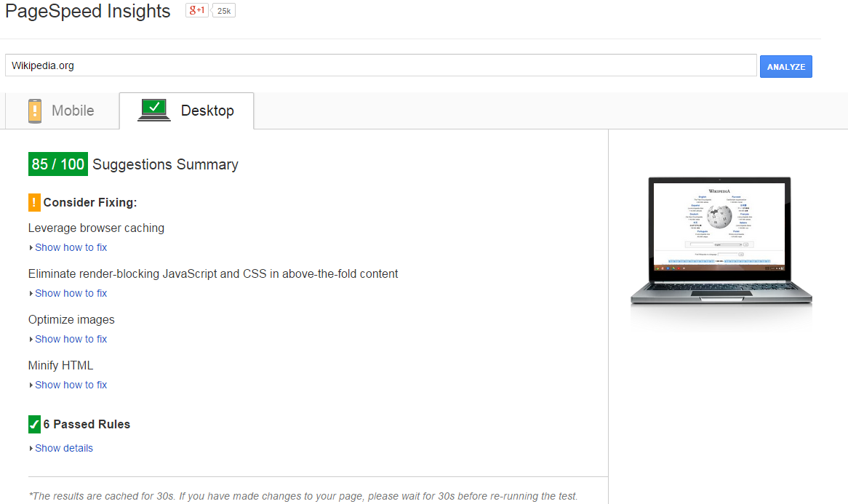Click the Google +1 button
Screen dimensions: 848x504
pos(197,10)
